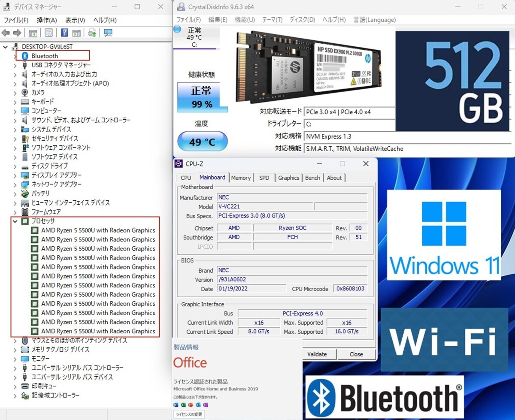Expand the ソフトウェア コンポーネント node

[x=15, y=148]
